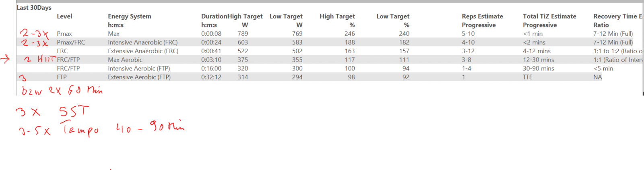
Task: Click the "Max Aerobic" energy system cell
Action: [x=125, y=60]
